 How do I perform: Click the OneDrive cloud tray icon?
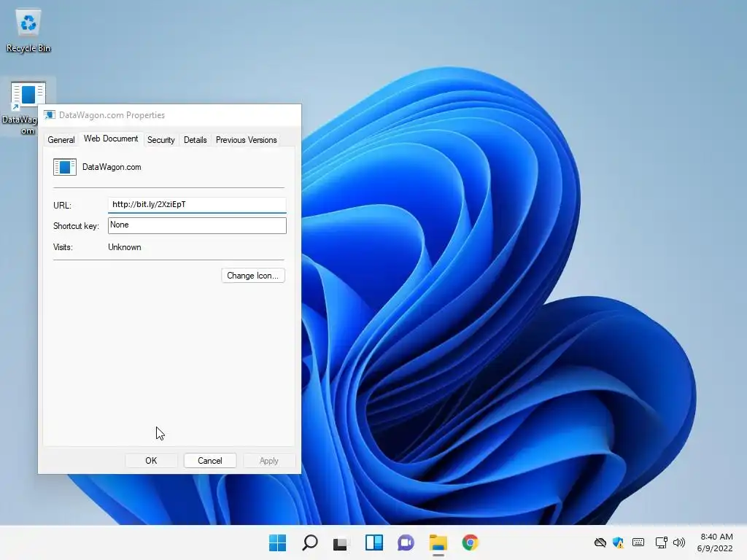pyautogui.click(x=600, y=542)
